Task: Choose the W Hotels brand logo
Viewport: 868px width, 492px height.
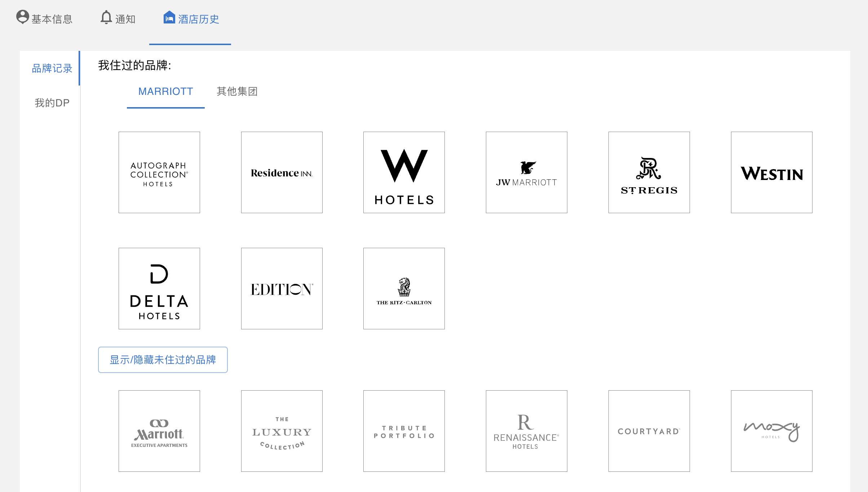Action: 404,172
